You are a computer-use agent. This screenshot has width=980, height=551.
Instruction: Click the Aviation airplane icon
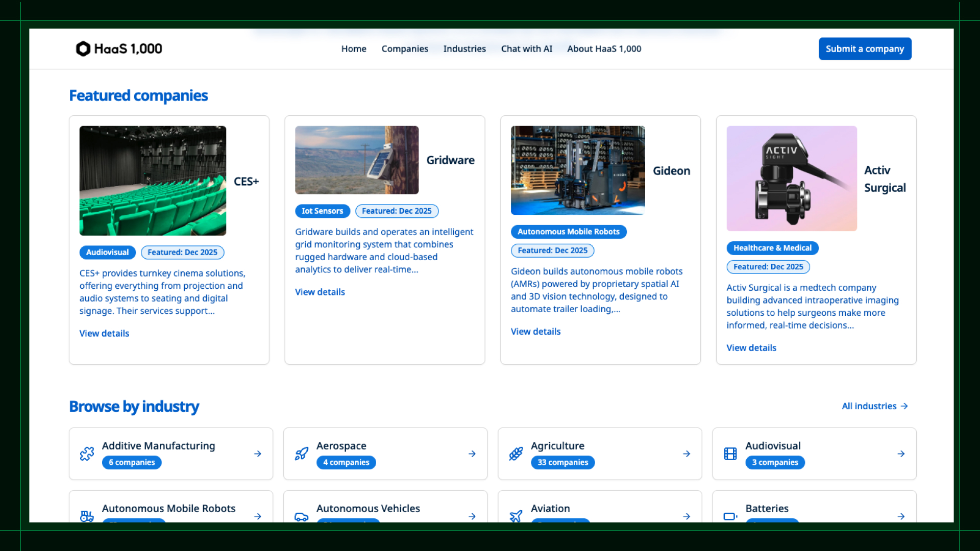click(516, 516)
